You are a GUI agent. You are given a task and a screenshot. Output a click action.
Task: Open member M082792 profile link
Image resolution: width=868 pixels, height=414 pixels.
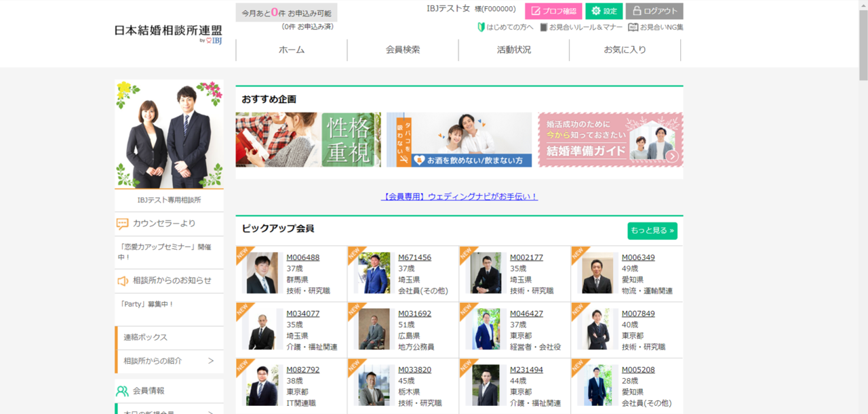tap(302, 370)
